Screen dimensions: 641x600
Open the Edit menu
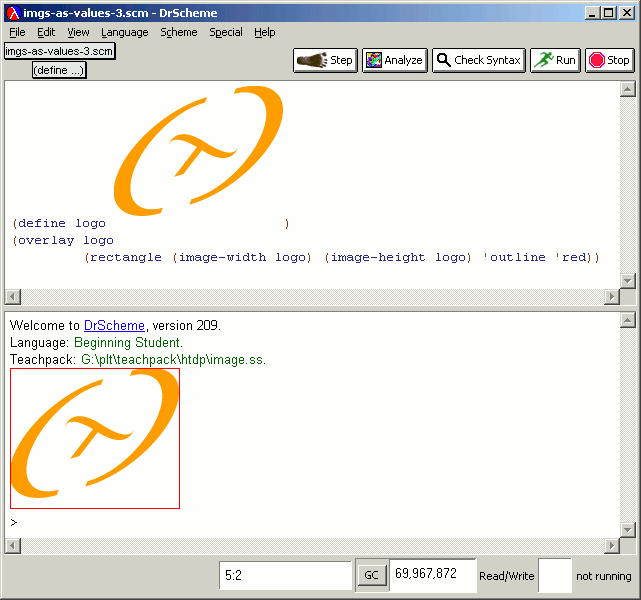(46, 32)
